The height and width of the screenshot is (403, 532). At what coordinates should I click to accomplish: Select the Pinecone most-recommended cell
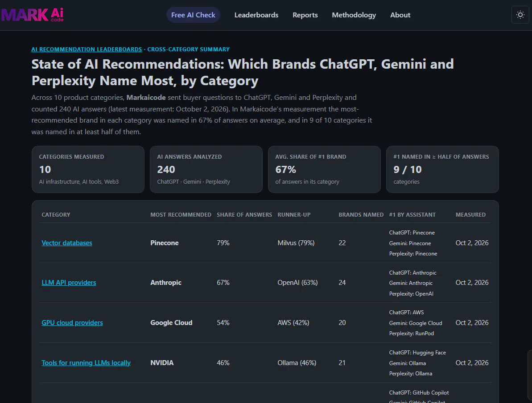pos(165,243)
